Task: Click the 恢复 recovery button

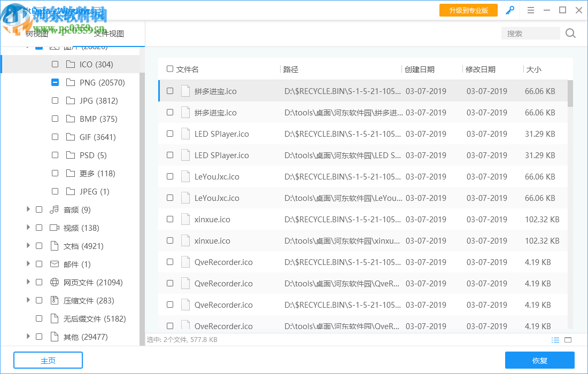Action: (540, 360)
